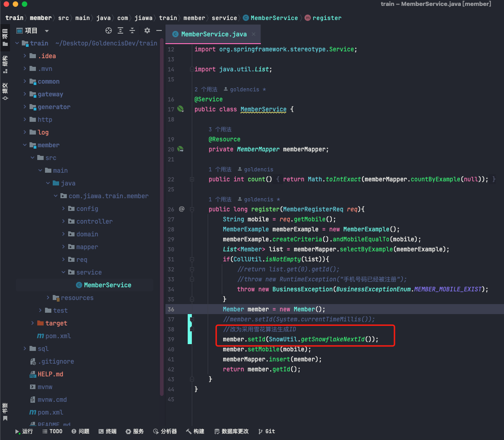Click the changed-lines marker at line 38
The height and width of the screenshot is (440, 504).
190,329
